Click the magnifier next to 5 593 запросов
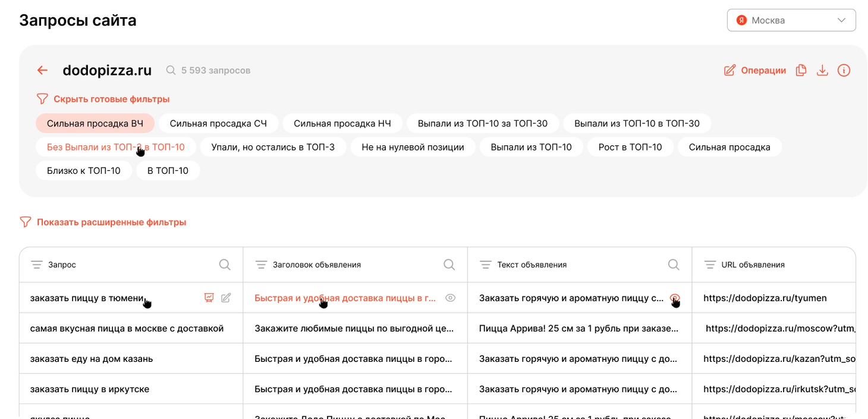Image resolution: width=868 pixels, height=419 pixels. 171,70
